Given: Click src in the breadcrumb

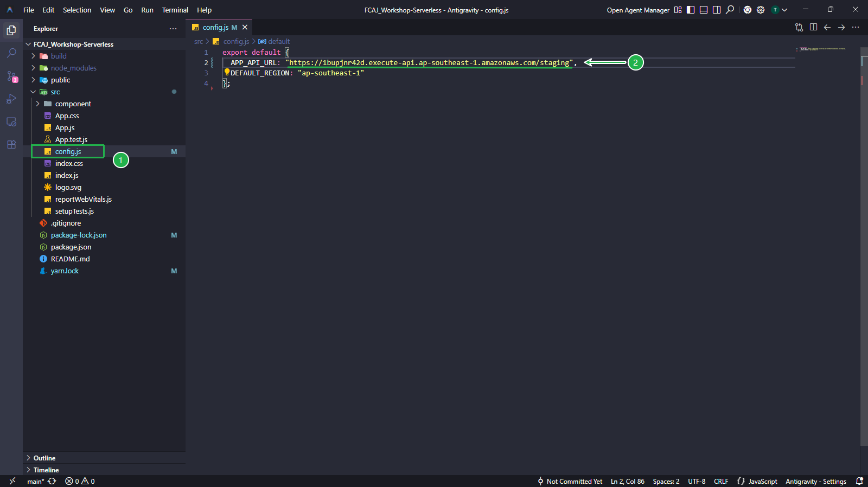Looking at the screenshot, I should point(199,42).
